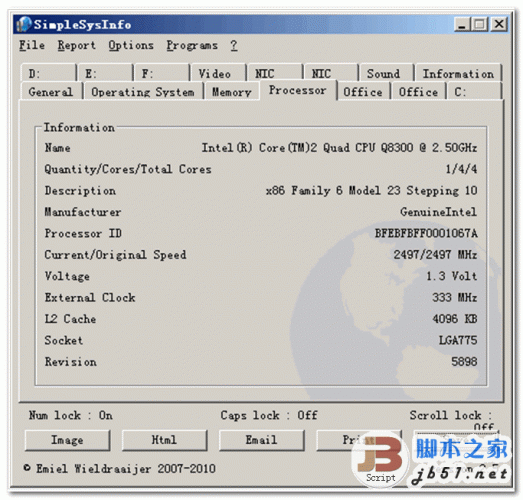This screenshot has width=523, height=500.
Task: Click the 'GenuineIntel' manufacturer value
Action: pyautogui.click(x=439, y=212)
